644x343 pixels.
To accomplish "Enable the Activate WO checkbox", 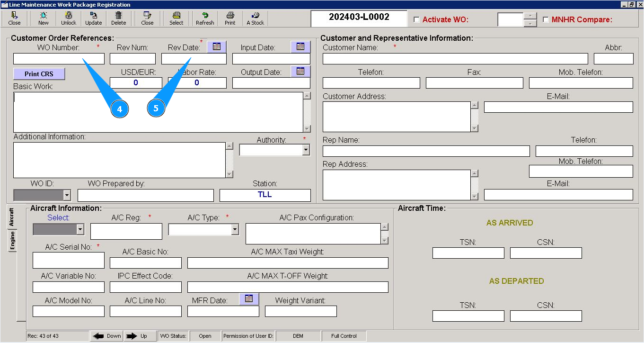I will tap(416, 20).
